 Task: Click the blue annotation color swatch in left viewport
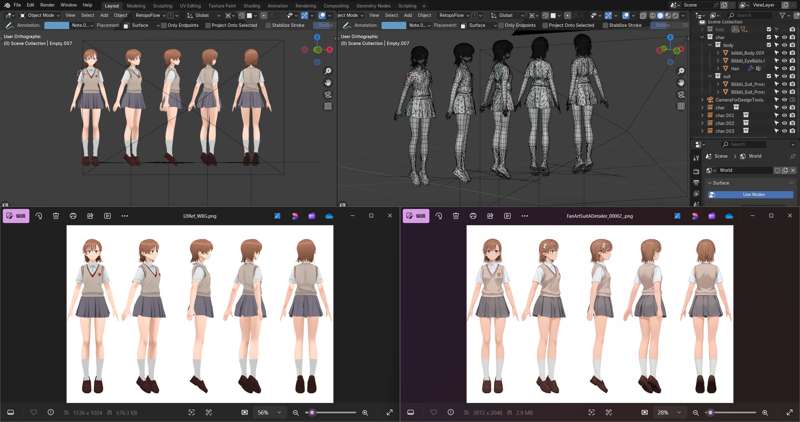click(57, 25)
